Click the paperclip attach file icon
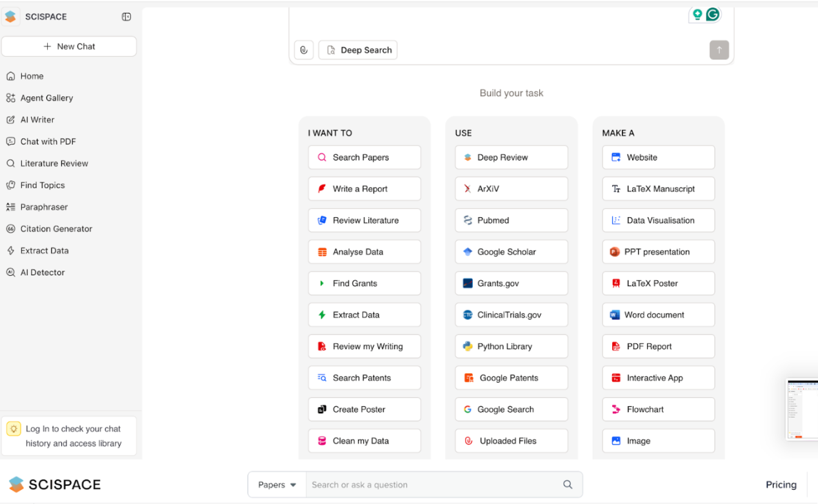Screen dimensions: 818x504 [x=304, y=50]
